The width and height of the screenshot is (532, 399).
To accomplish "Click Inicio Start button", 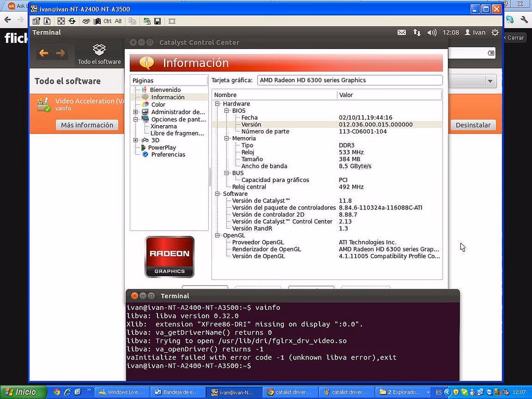I will point(23,392).
